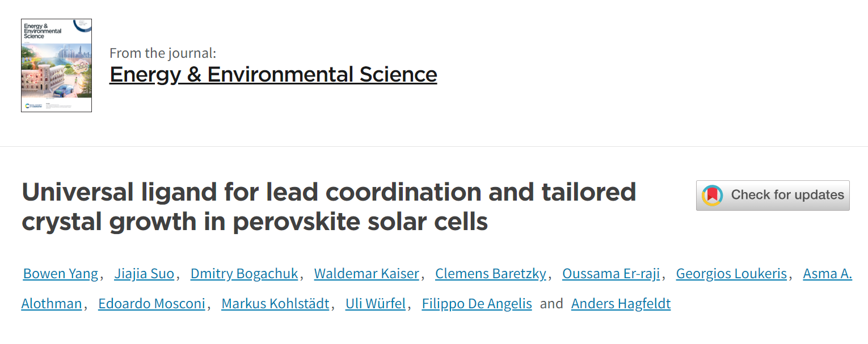Open author Bowen Yang's profile
The height and width of the screenshot is (344, 868).
coord(61,274)
